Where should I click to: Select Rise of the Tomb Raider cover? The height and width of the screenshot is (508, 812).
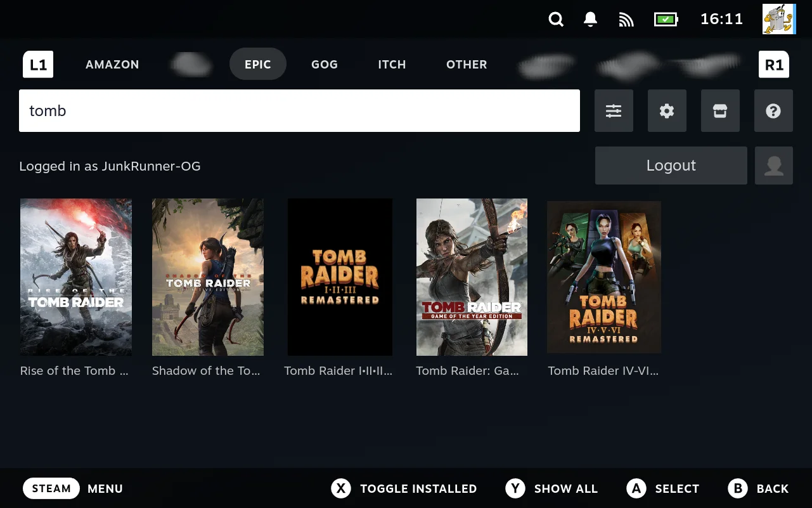click(76, 277)
